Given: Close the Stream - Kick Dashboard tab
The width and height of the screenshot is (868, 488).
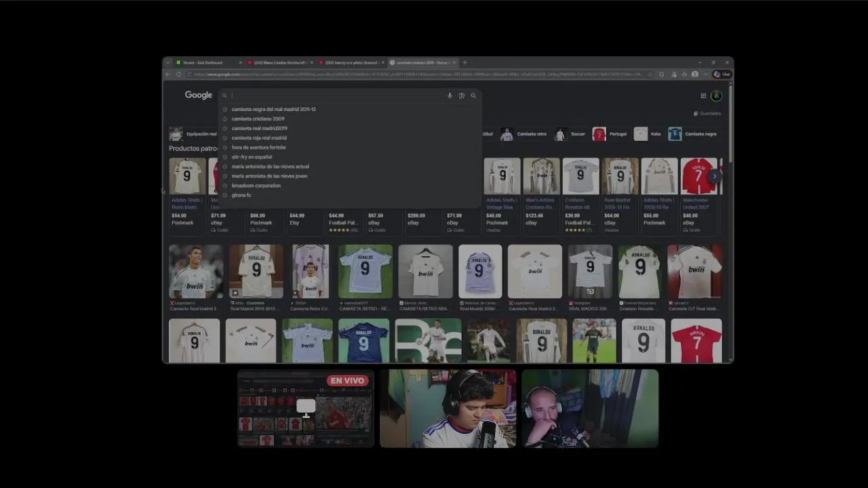Looking at the screenshot, I should [240, 62].
